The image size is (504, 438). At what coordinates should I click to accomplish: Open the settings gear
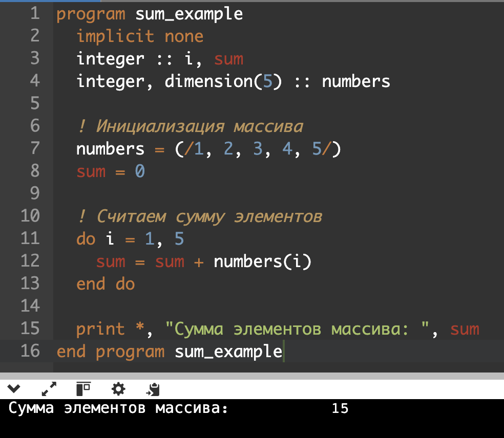[118, 389]
